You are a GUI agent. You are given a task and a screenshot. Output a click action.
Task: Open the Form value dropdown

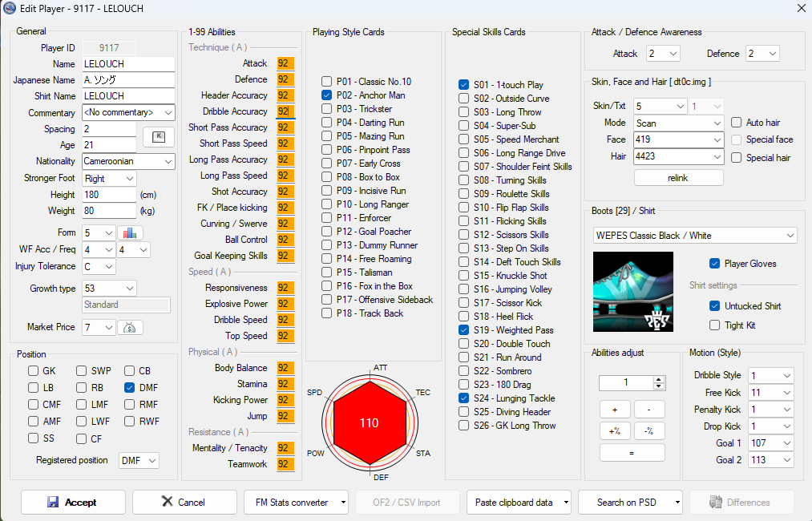109,233
